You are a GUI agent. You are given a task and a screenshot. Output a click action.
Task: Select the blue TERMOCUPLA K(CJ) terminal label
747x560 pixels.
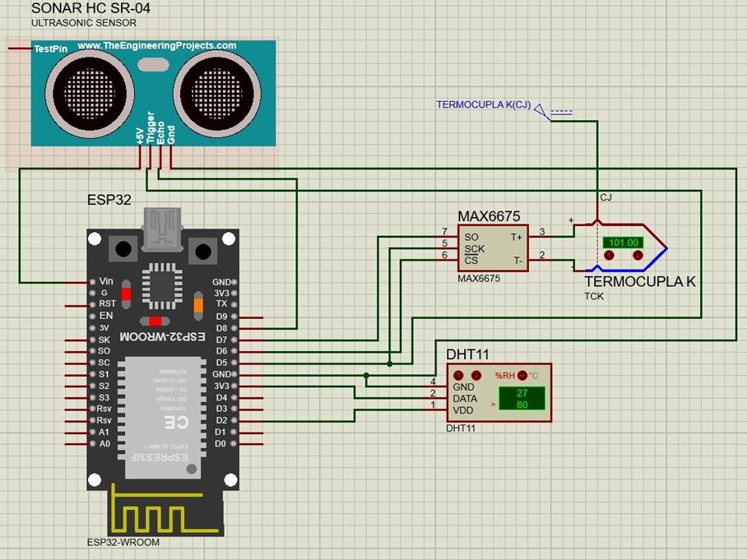[x=484, y=104]
